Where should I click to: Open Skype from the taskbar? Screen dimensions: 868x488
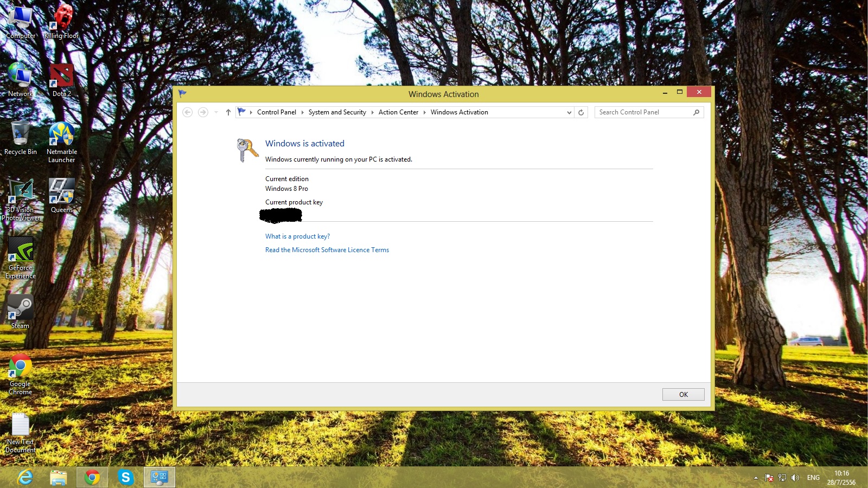click(126, 477)
